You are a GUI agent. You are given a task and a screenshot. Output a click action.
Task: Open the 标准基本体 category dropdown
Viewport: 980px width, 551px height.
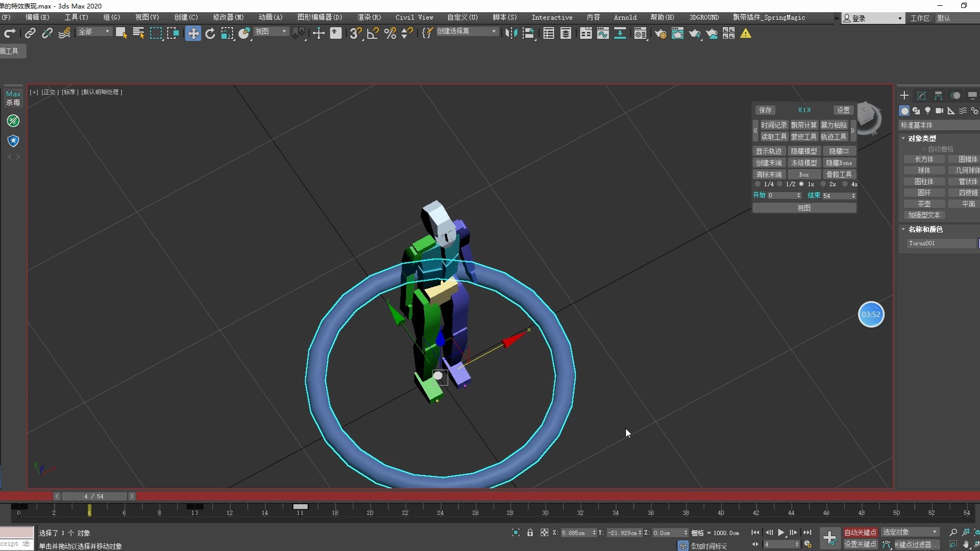click(939, 125)
